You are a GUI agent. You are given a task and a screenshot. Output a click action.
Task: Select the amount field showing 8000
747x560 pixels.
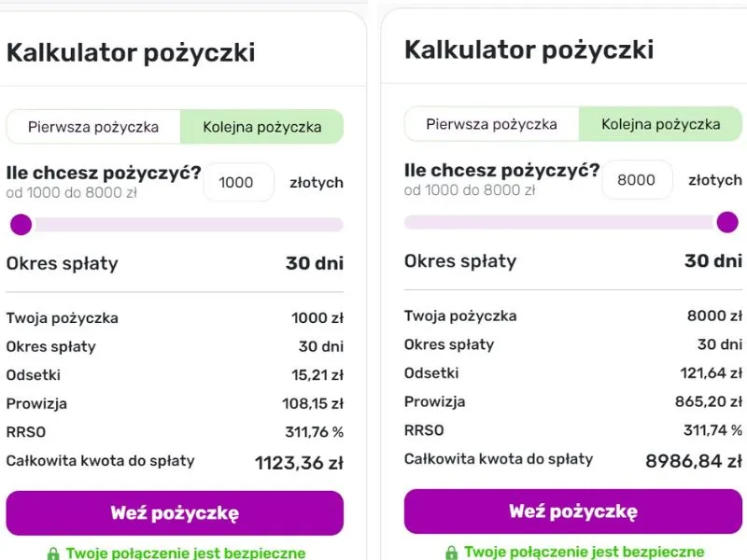(637, 179)
